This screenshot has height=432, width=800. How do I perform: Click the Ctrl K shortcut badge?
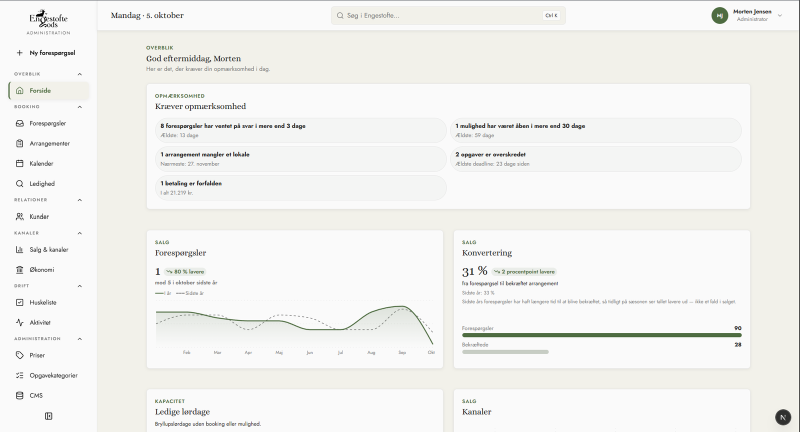[x=551, y=15]
